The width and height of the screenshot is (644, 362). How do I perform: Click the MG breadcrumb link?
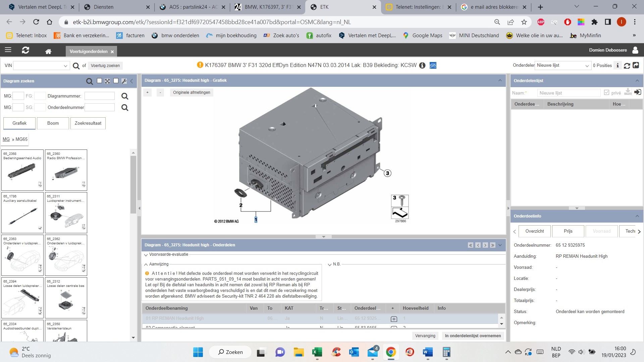[6, 139]
